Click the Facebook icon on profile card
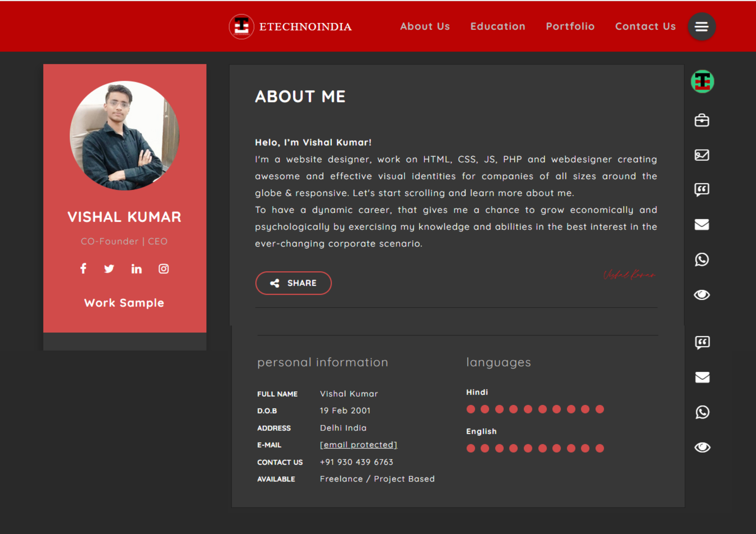This screenshot has width=756, height=534. 83,269
